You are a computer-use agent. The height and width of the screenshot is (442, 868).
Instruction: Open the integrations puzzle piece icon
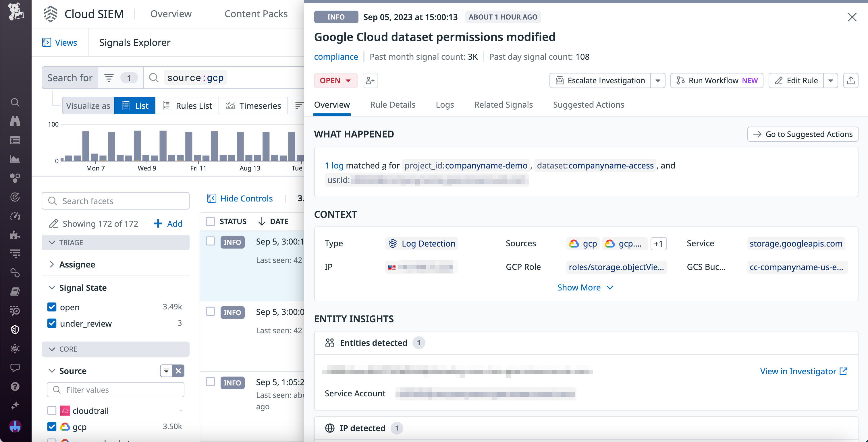16,235
